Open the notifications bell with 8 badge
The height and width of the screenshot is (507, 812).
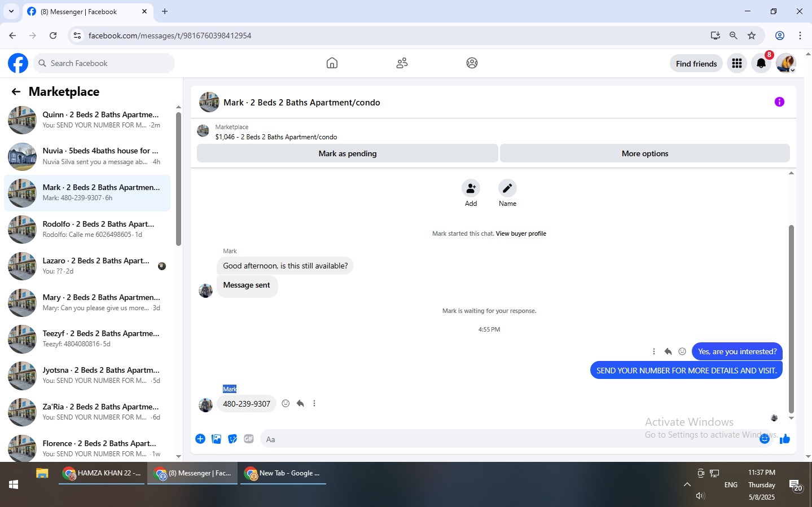[761, 64]
